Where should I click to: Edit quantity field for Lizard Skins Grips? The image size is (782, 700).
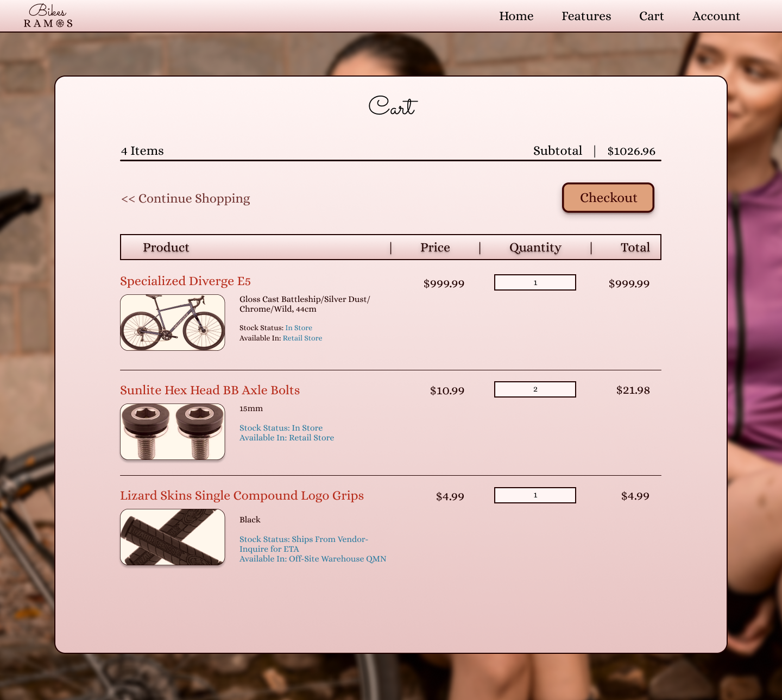pos(535,495)
